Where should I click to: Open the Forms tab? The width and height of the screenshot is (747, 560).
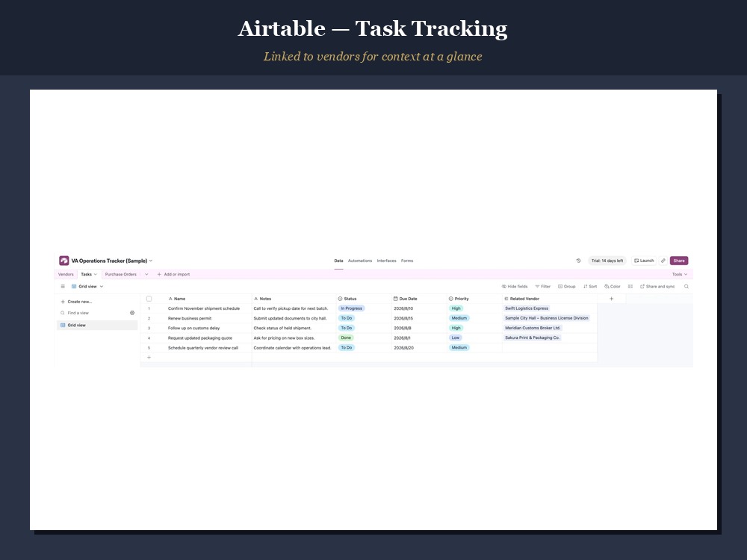pyautogui.click(x=407, y=261)
